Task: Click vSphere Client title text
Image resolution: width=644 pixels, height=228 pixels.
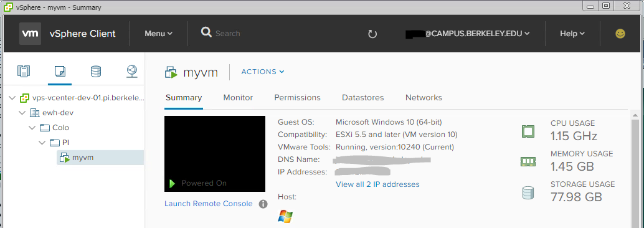Action: 83,34
